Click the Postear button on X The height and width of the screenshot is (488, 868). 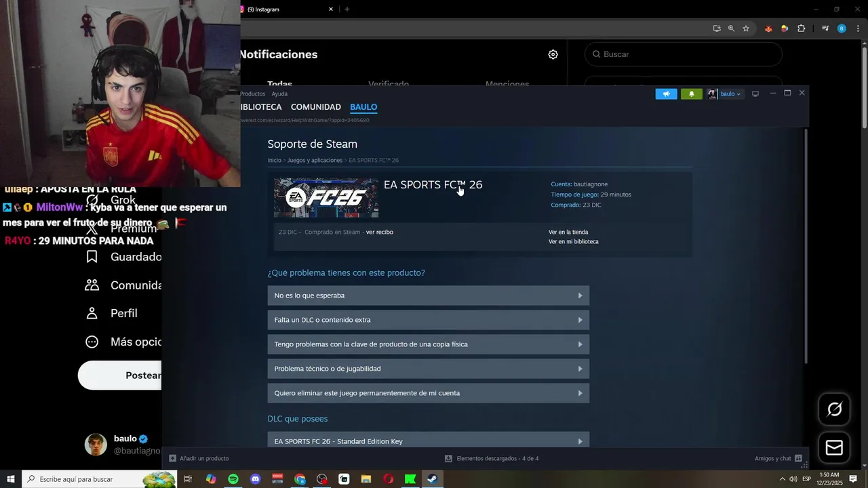coord(119,375)
